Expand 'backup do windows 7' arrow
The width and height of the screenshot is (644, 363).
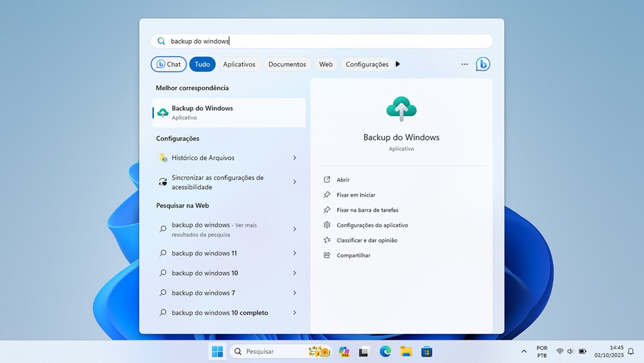(x=294, y=293)
